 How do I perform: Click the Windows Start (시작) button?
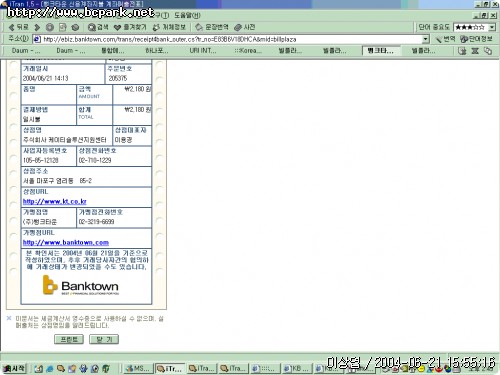click(x=14, y=368)
